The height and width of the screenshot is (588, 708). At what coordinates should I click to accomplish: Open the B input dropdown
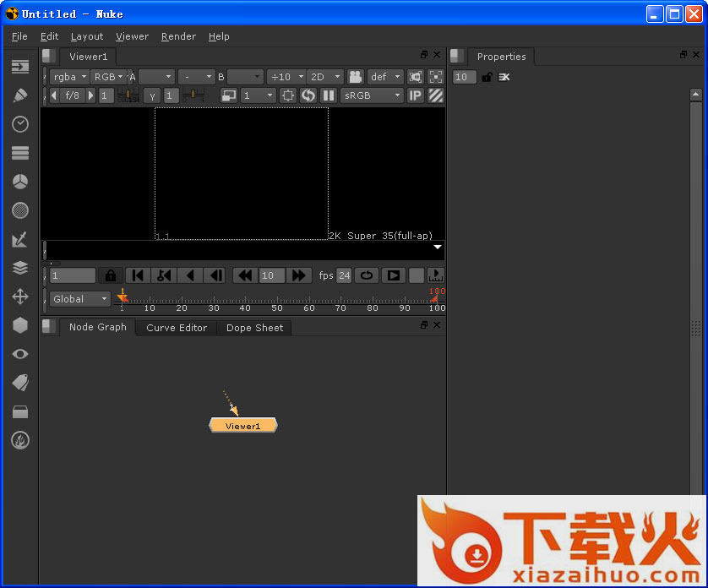tap(245, 77)
